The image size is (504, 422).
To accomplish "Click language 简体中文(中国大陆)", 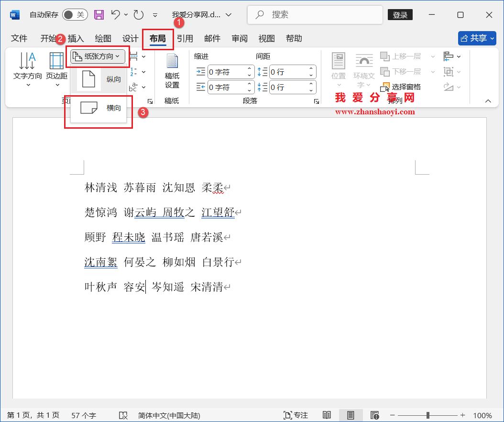I will pos(169,415).
